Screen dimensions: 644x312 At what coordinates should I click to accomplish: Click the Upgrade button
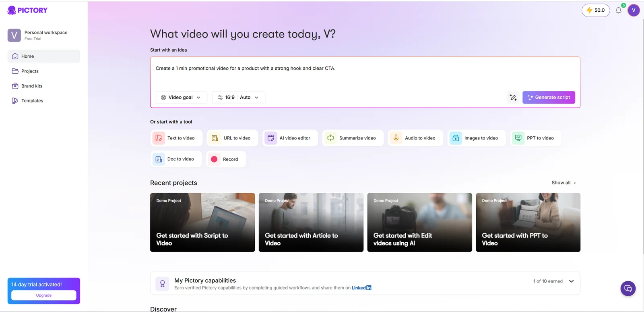point(44,295)
